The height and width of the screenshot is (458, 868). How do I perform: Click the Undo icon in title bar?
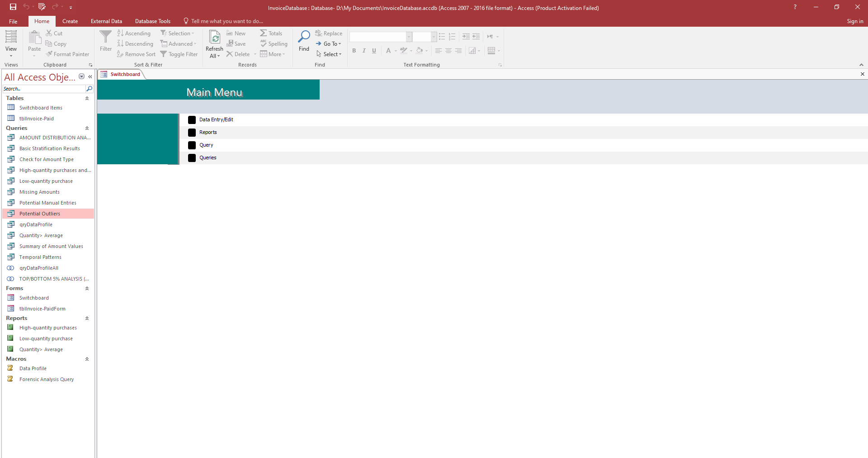coord(26,7)
